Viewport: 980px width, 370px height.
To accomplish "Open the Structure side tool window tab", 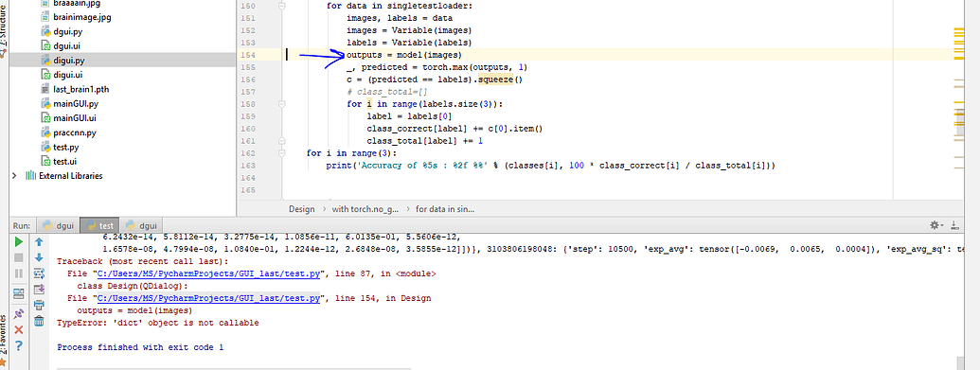I will [4, 31].
